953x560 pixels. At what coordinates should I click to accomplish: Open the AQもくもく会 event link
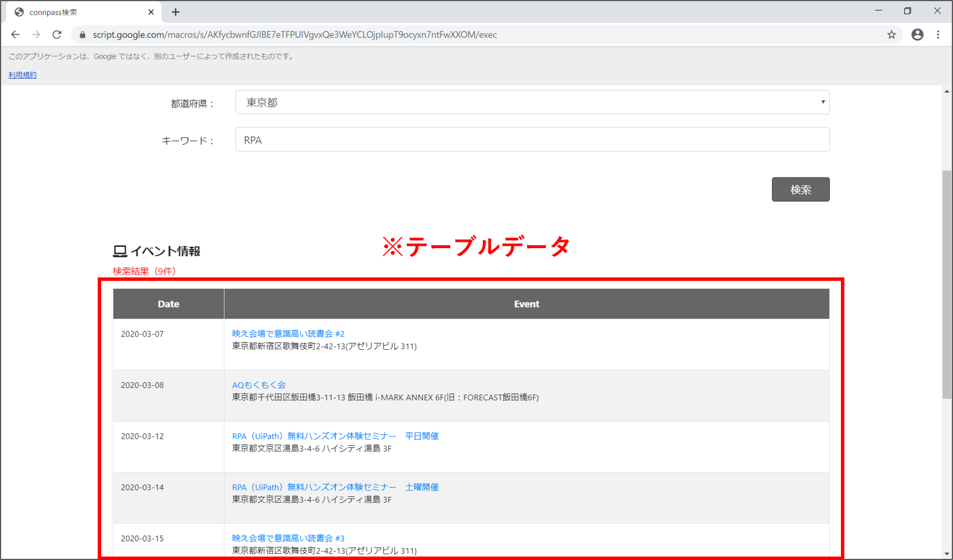click(259, 385)
